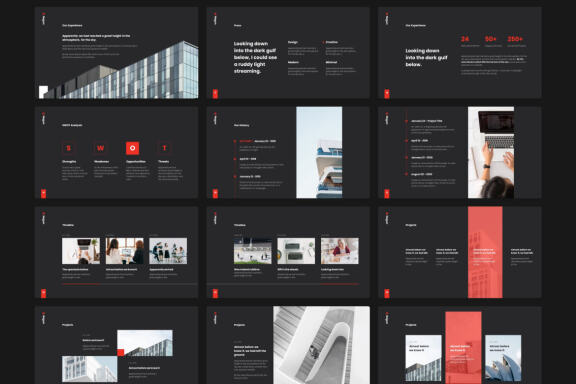
Task: Select the two women at computer photo
Action: click(125, 251)
